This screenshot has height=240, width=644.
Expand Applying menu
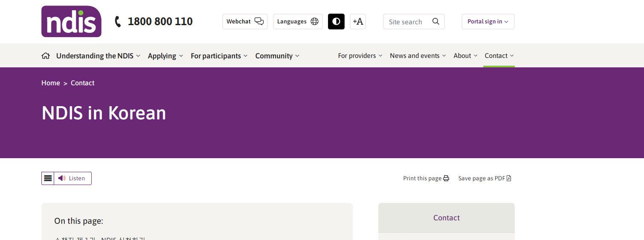165,56
